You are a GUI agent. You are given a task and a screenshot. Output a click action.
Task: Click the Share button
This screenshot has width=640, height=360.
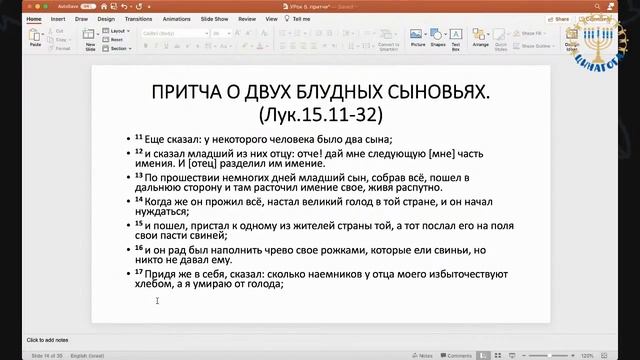[x=558, y=19]
